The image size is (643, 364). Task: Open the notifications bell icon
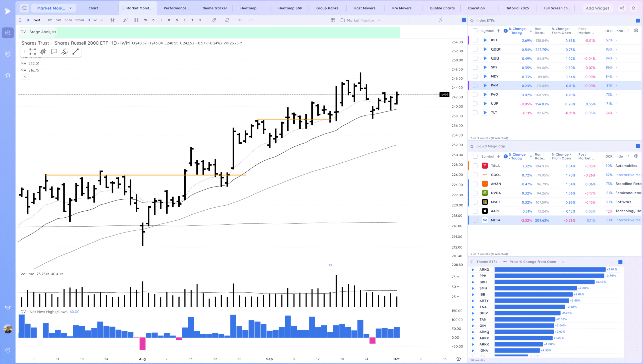pos(633,8)
